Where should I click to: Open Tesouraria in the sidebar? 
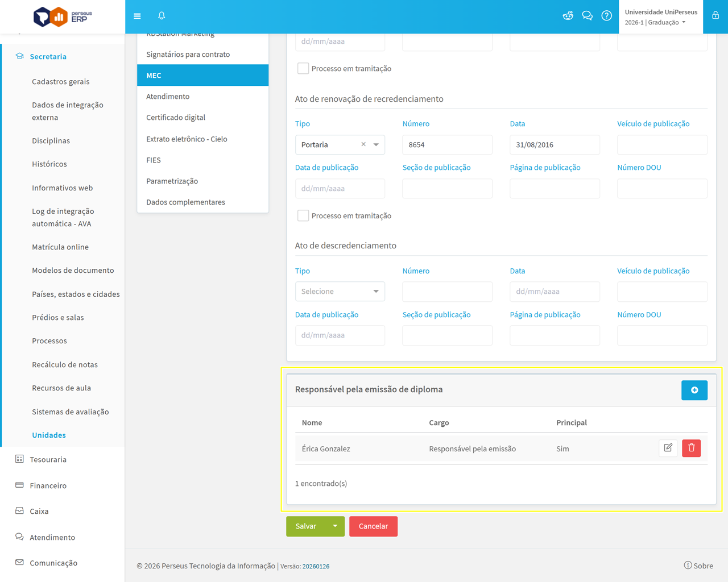pos(48,460)
